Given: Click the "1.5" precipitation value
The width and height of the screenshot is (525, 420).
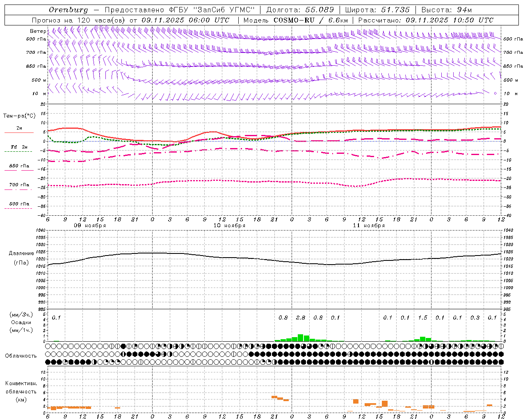Looking at the screenshot, I should pos(422,318).
